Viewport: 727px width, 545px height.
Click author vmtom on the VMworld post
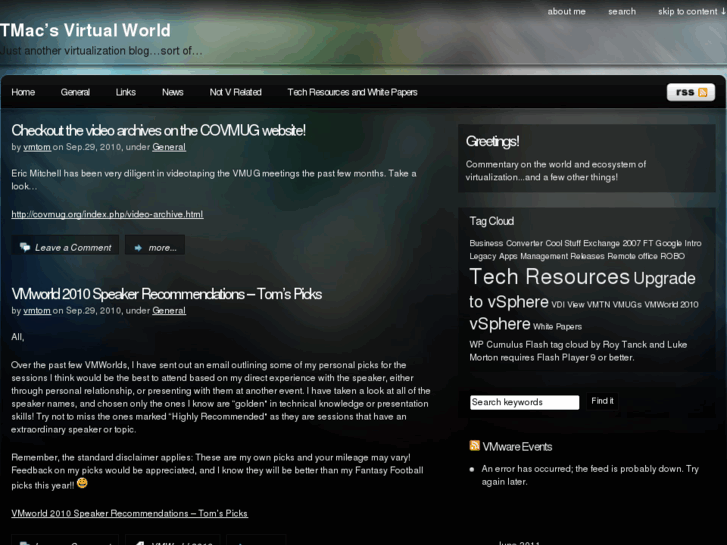point(37,311)
